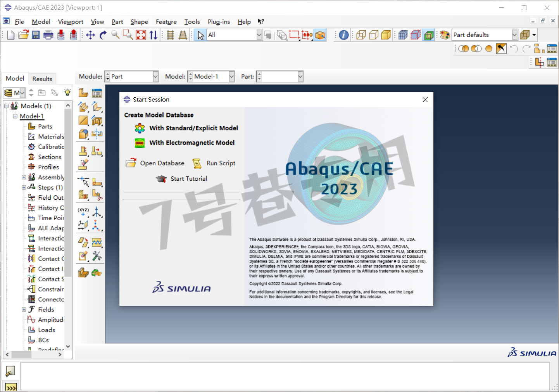Close the Start Session dialog
Screen dimensions: 559x392
tap(425, 100)
